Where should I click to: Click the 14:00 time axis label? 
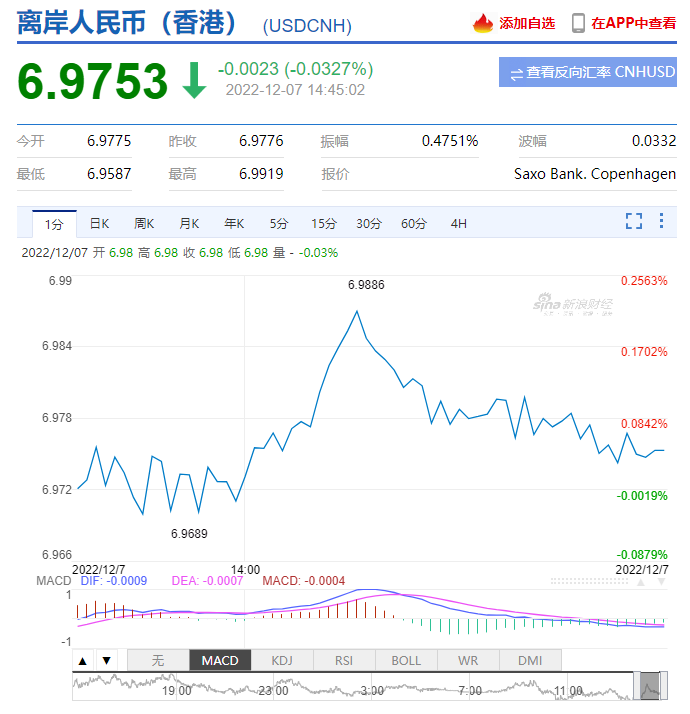(x=245, y=570)
